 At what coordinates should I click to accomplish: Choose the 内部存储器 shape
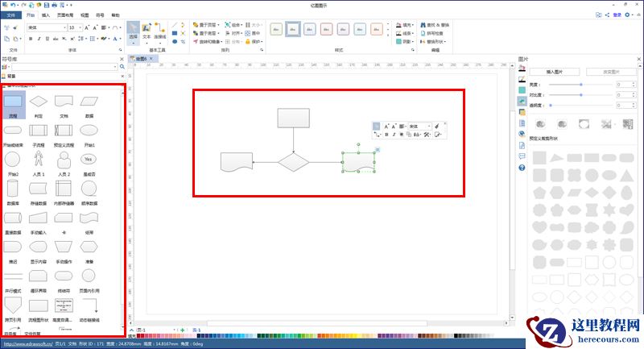pos(64,189)
